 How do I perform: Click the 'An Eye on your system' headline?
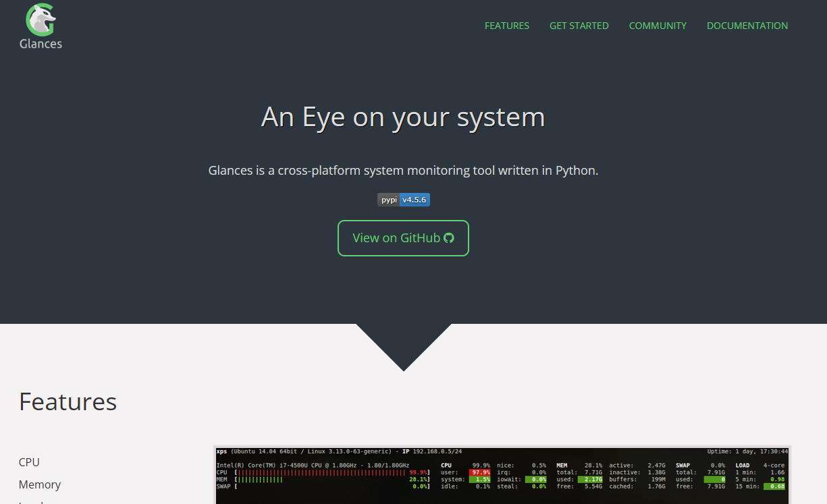403,117
